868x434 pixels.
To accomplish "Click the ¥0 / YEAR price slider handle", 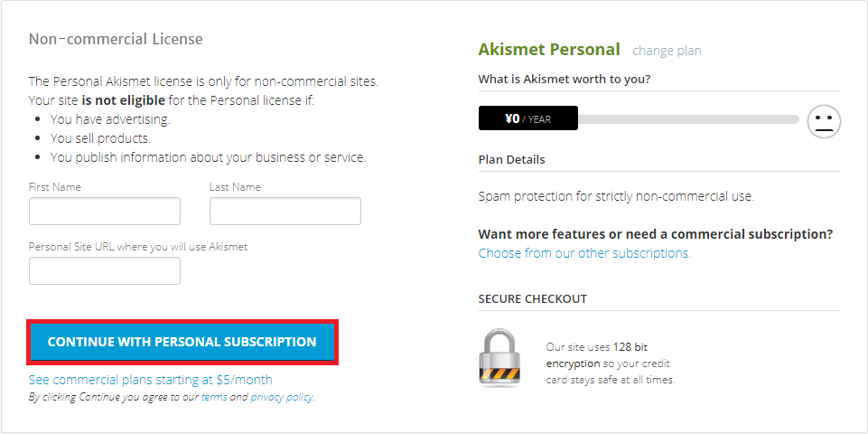I will (x=528, y=118).
